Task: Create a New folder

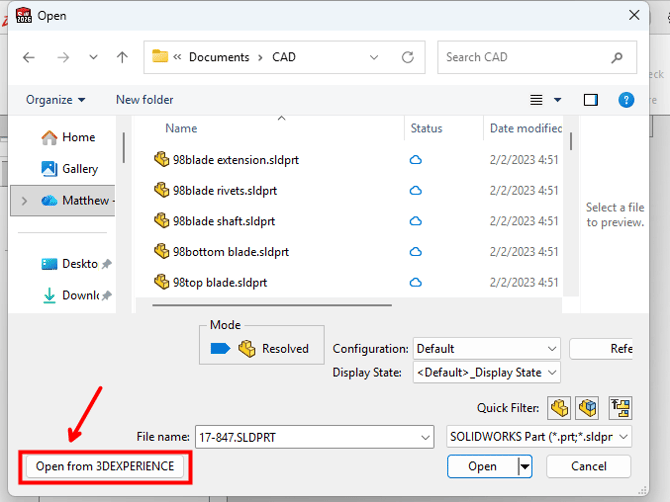Action: click(x=144, y=100)
